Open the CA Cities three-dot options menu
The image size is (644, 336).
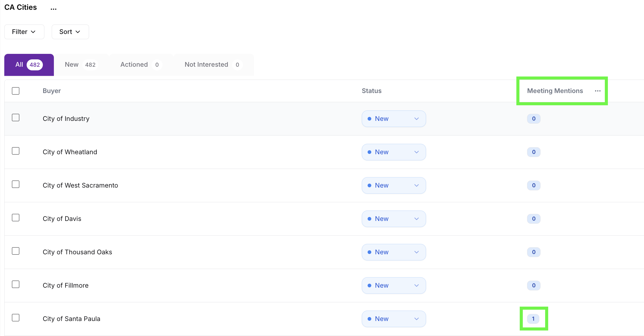point(54,8)
